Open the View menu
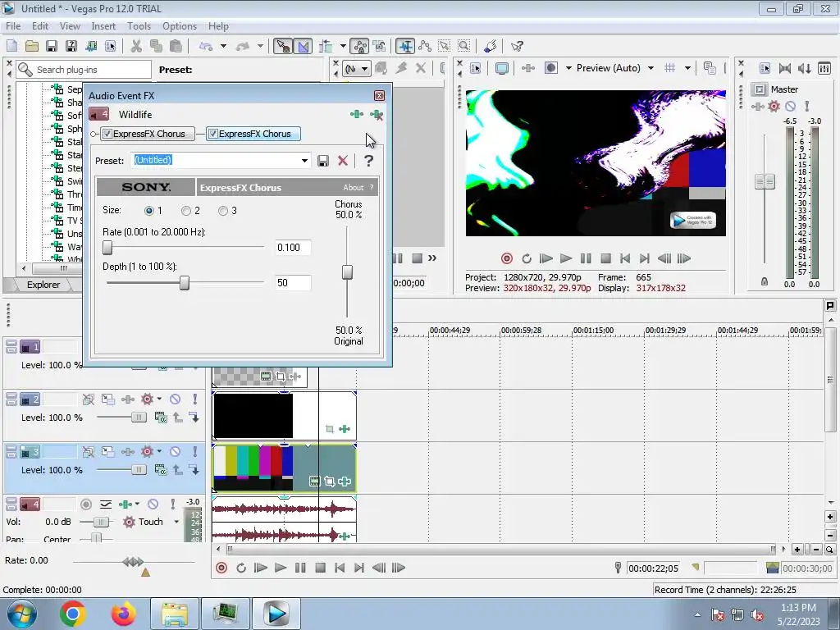 70,26
